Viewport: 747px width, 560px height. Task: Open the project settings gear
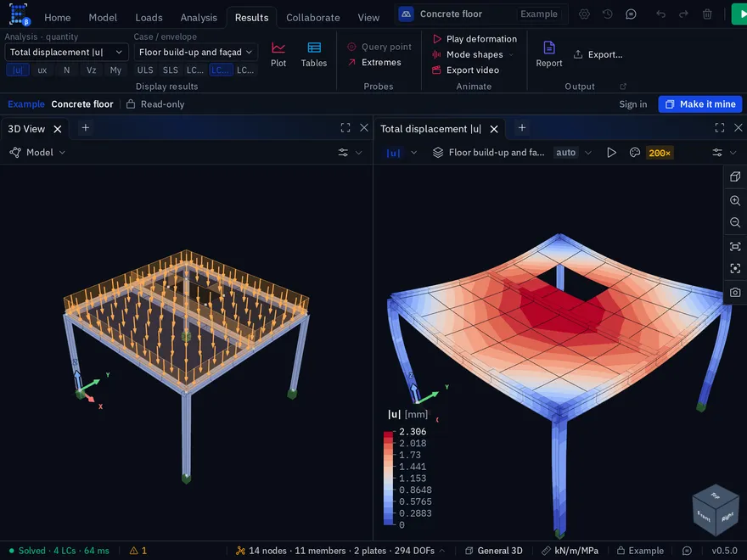click(x=584, y=14)
